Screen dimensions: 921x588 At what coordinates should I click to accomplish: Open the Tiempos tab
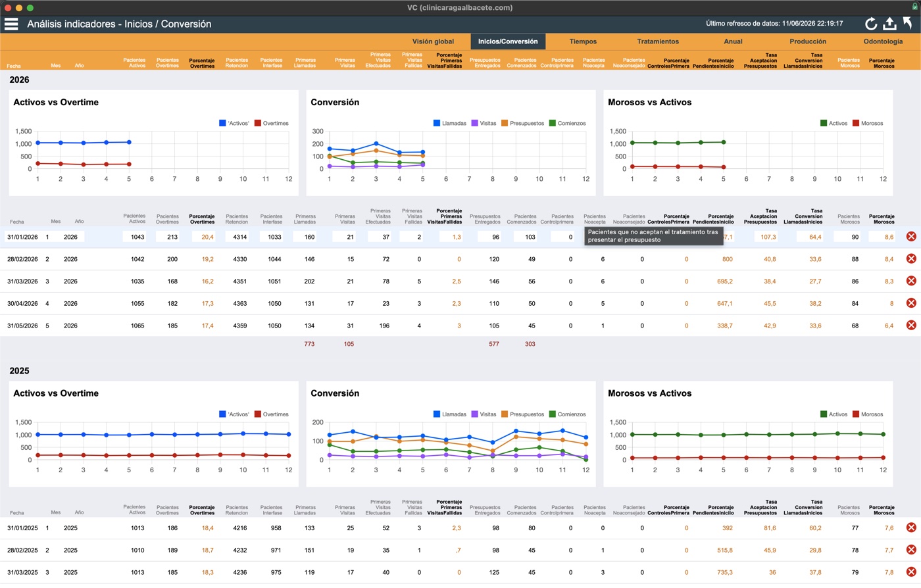coord(583,41)
